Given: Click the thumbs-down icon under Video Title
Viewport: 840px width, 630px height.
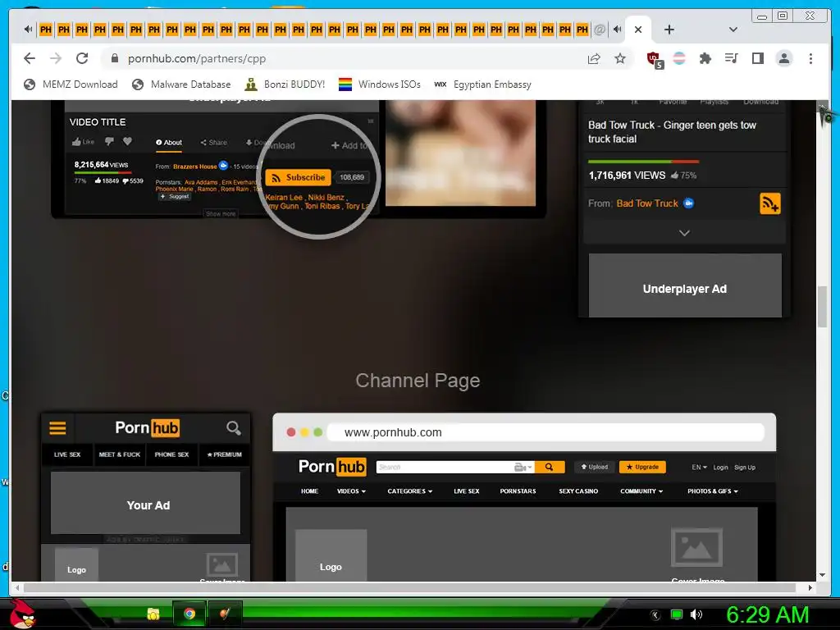Looking at the screenshot, I should (109, 141).
